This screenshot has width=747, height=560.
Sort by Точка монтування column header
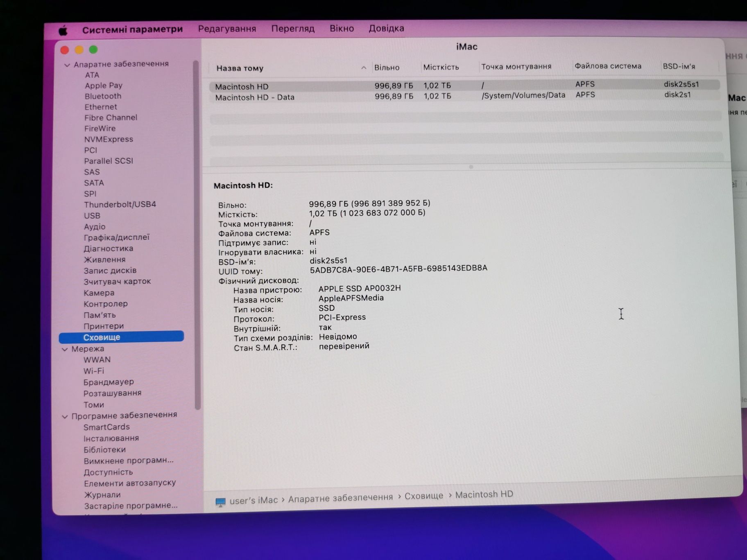[x=516, y=66]
